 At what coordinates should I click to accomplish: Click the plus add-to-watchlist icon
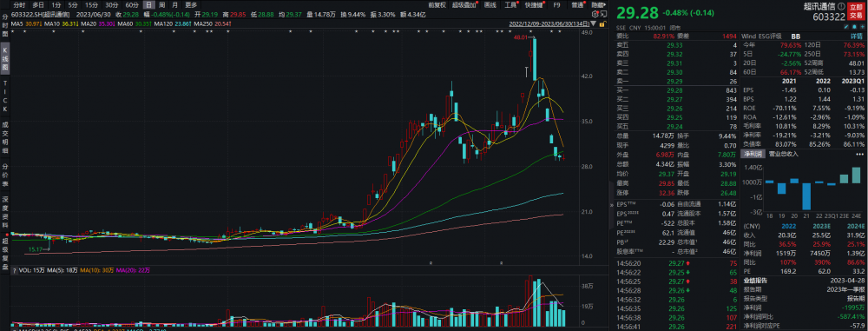pos(863,27)
